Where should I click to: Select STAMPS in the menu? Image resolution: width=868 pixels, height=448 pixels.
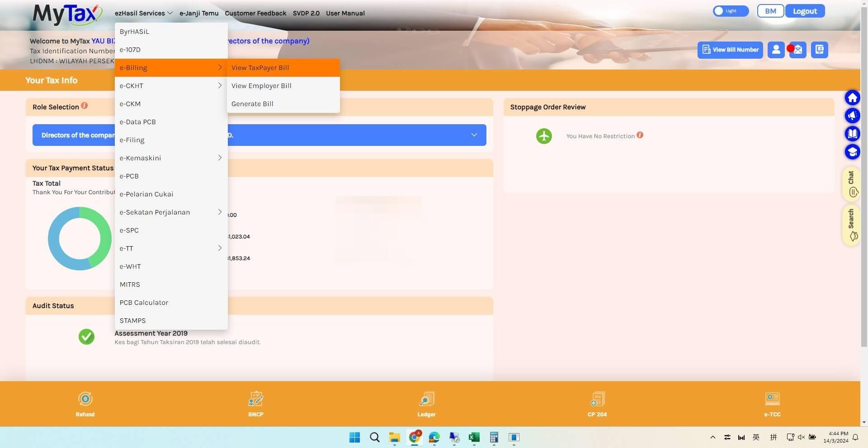pos(171,321)
